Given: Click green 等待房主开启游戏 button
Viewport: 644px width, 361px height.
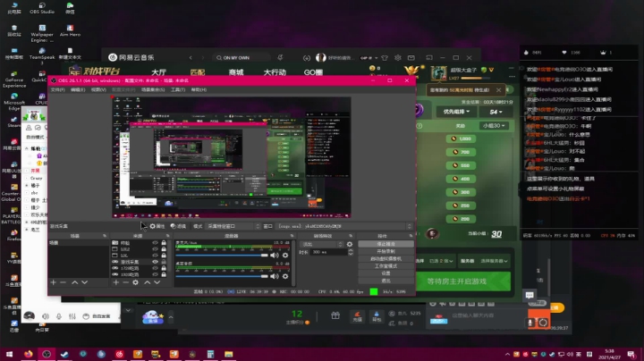Looking at the screenshot, I should click(463, 281).
